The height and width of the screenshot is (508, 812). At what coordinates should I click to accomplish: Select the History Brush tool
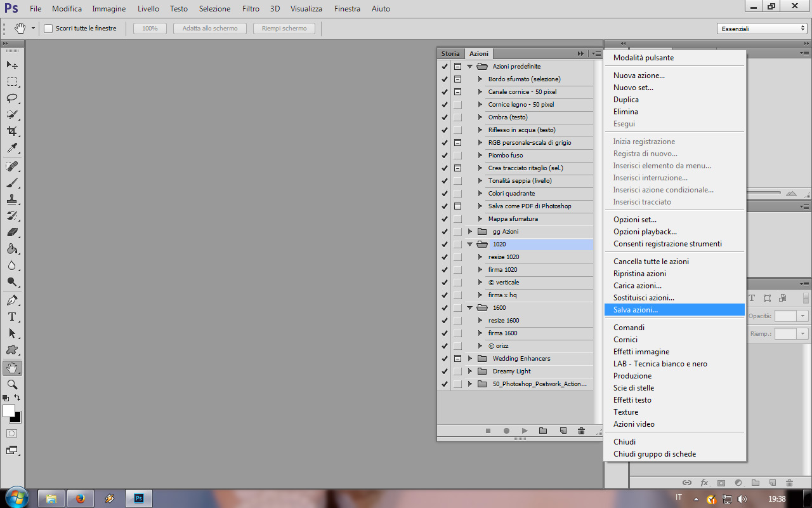12,216
